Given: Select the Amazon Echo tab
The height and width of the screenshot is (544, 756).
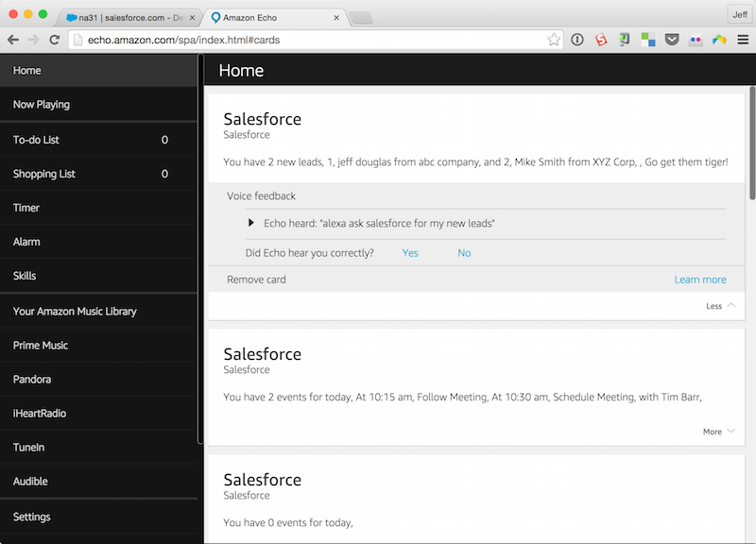Looking at the screenshot, I should pos(275,18).
